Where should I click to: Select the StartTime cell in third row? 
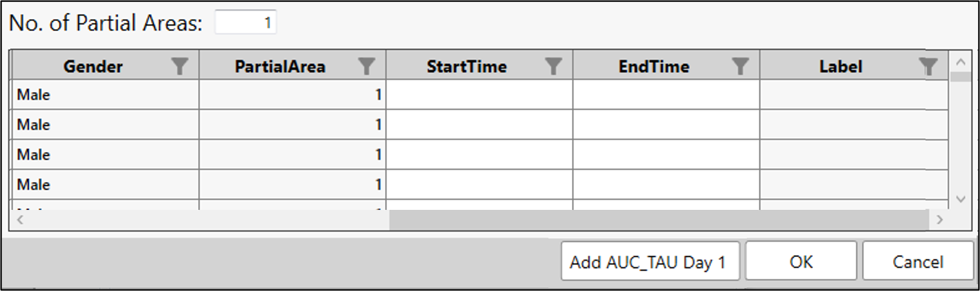[x=479, y=154]
